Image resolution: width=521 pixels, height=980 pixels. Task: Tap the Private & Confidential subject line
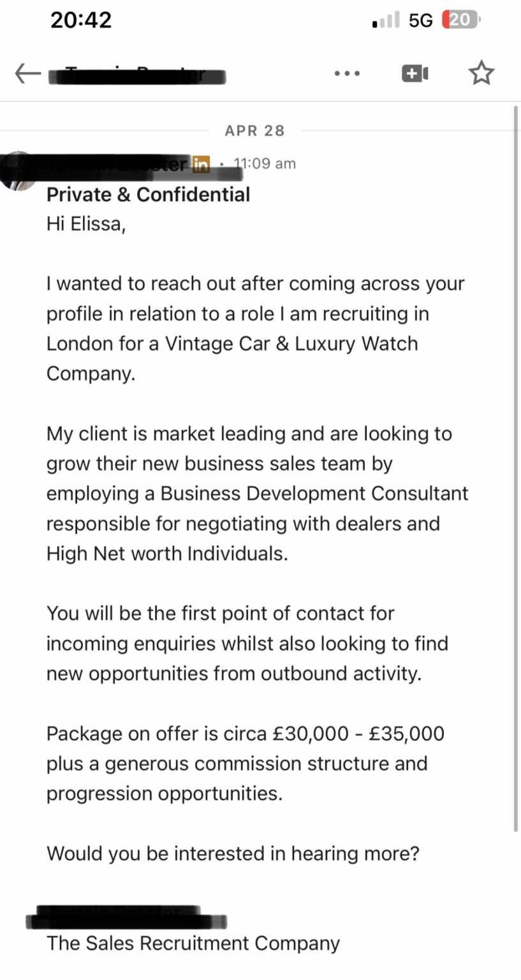click(x=149, y=195)
